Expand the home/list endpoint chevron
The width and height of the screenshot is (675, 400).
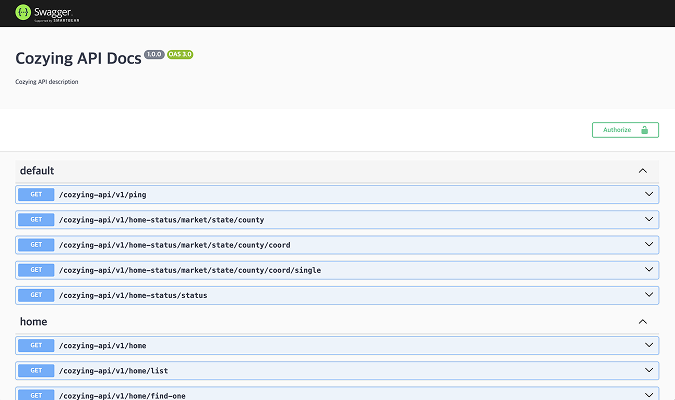[x=648, y=370]
